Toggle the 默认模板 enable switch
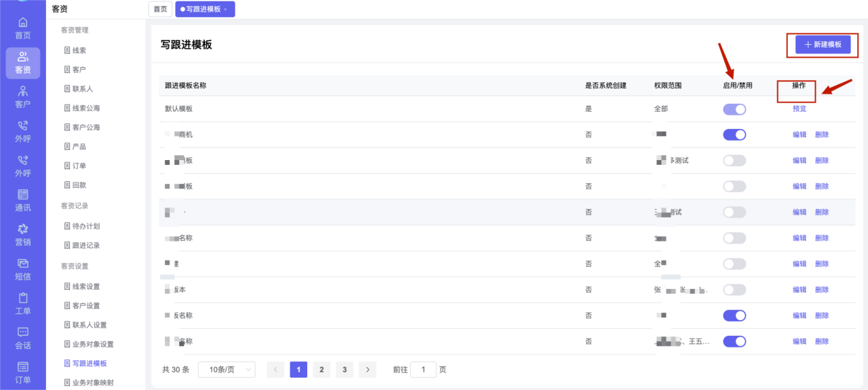The image size is (868, 390). (734, 109)
